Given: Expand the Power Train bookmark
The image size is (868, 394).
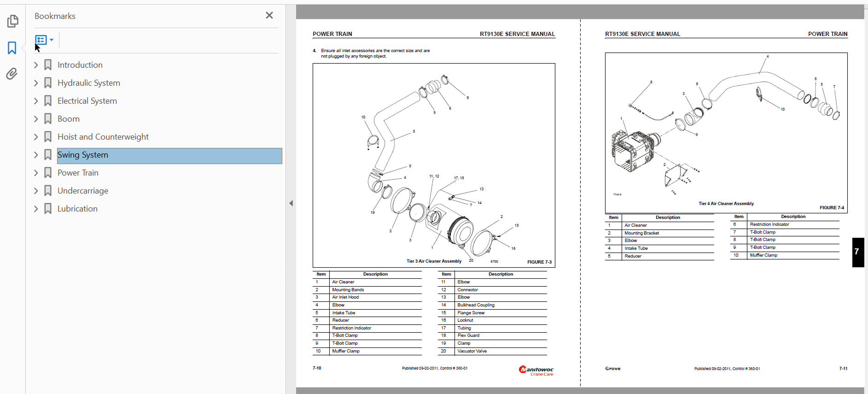Looking at the screenshot, I should (36, 173).
